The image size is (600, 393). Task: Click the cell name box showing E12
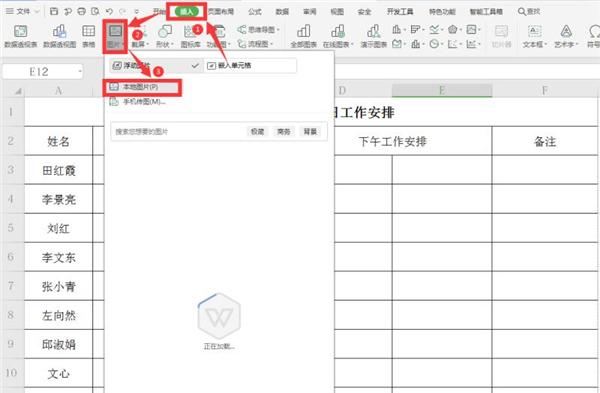point(42,72)
